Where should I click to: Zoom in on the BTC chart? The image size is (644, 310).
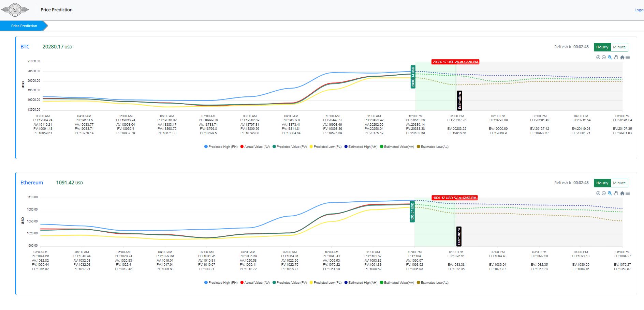click(598, 57)
